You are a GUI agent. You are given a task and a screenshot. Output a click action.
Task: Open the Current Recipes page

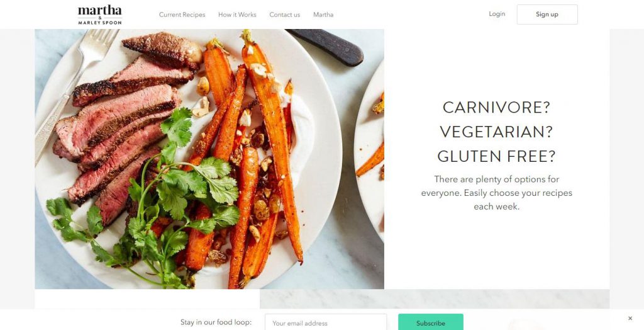182,15
